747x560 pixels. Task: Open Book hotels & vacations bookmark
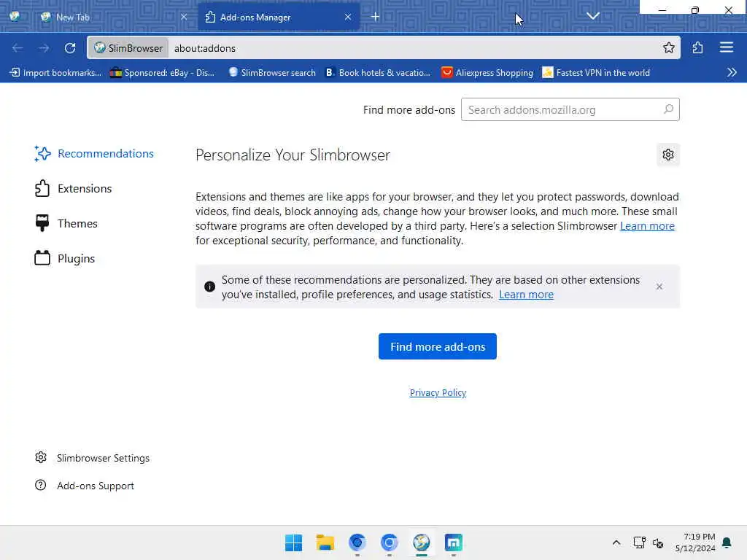tap(379, 72)
